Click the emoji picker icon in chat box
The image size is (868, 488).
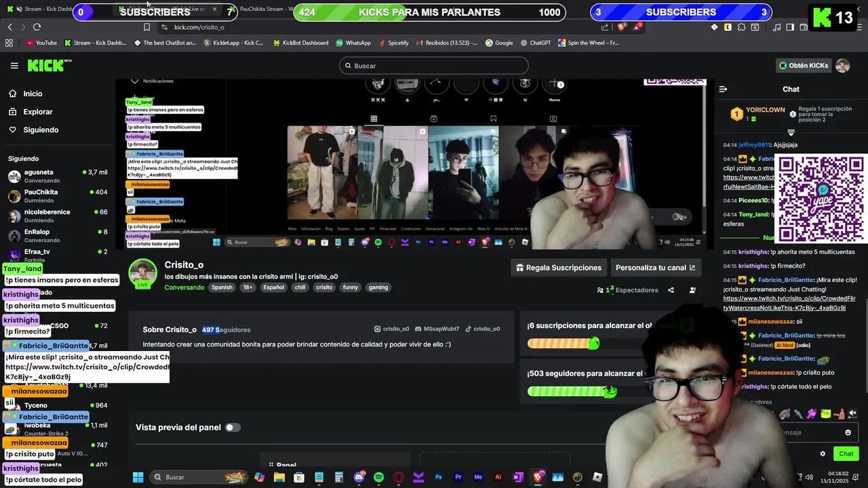pyautogui.click(x=848, y=432)
